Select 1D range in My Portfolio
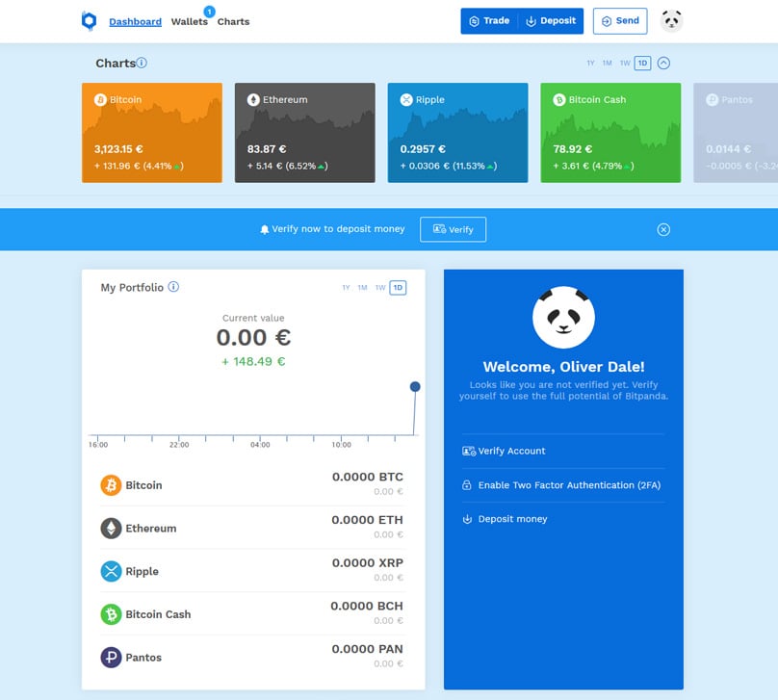 [x=398, y=288]
